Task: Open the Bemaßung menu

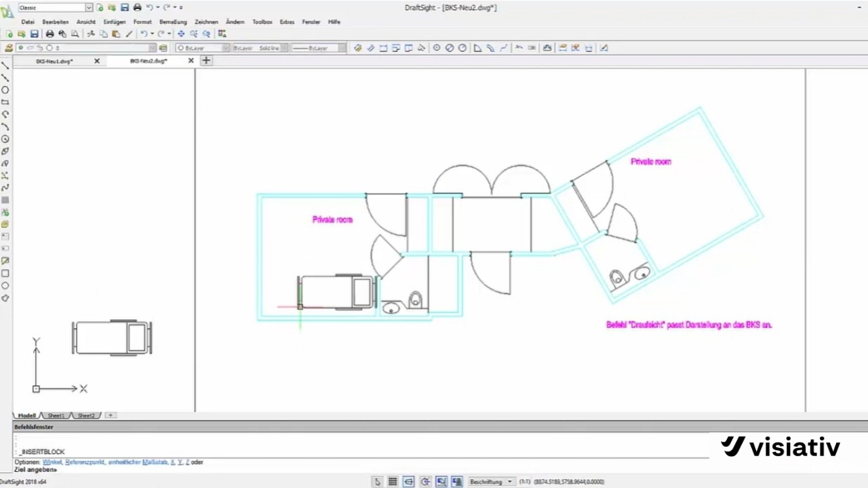Action: coord(173,22)
